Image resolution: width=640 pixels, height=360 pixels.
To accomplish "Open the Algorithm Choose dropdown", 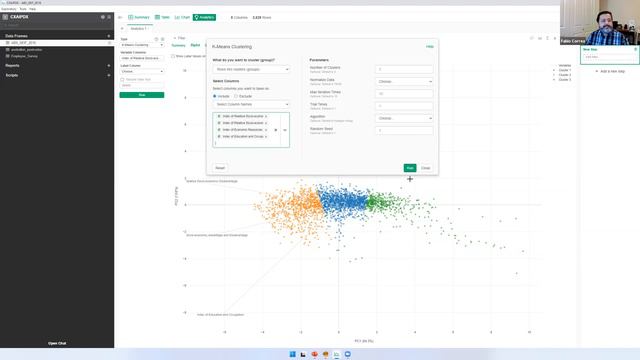I will click(x=404, y=118).
